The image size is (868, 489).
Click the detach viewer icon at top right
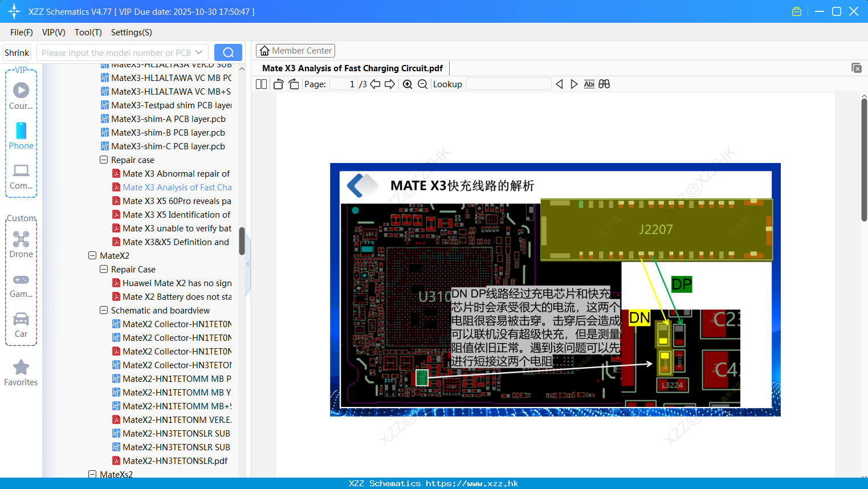click(x=857, y=68)
